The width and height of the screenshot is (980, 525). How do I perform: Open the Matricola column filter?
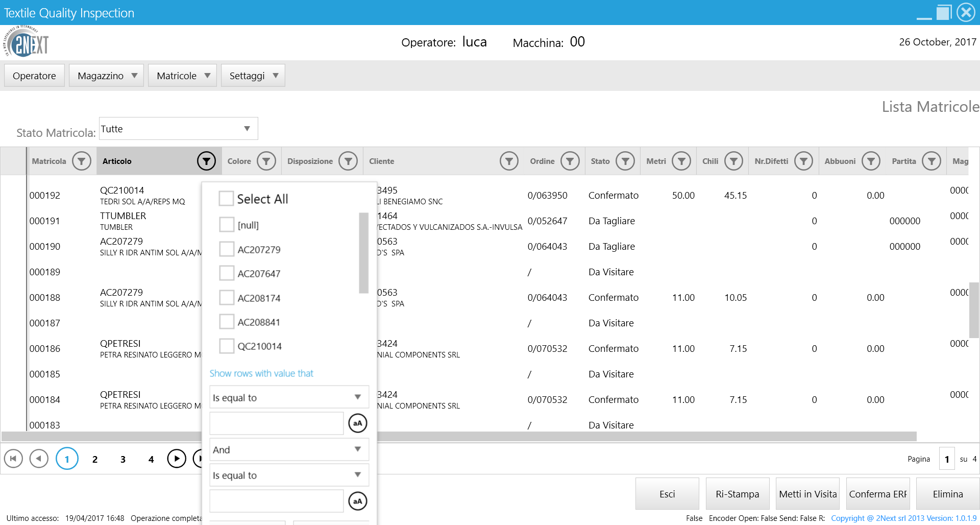(x=82, y=161)
